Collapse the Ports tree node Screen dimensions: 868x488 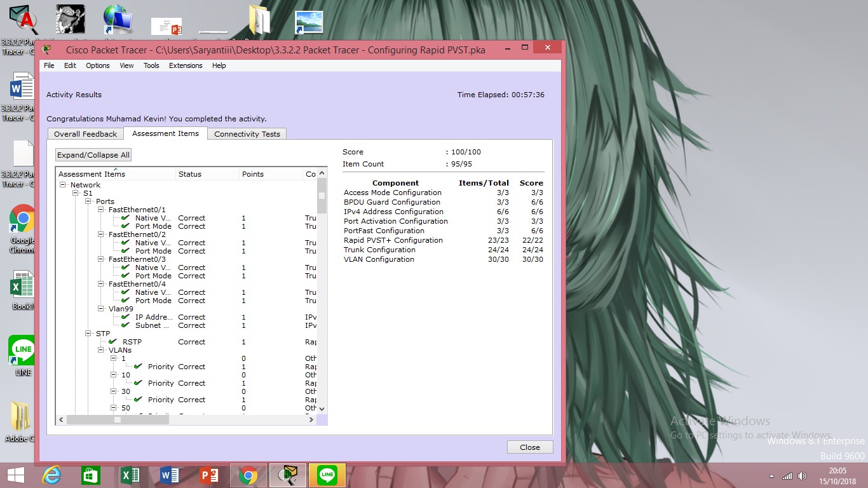[89, 201]
